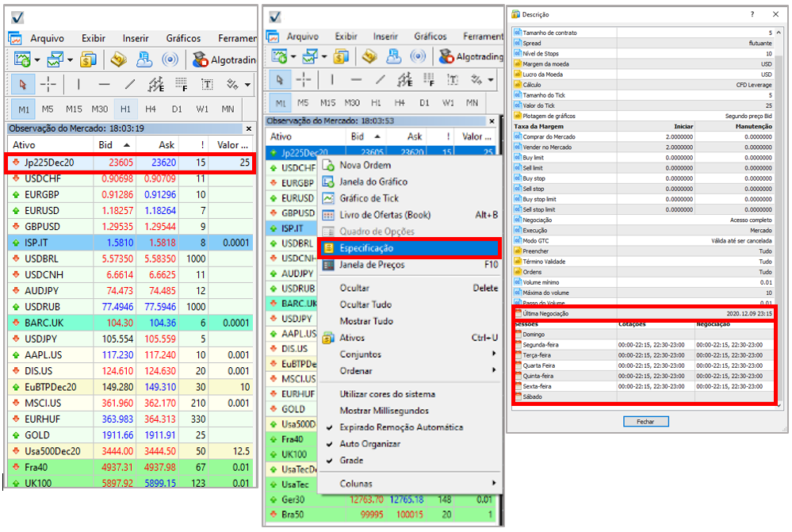Screen dimensions: 792x532
Task: Open the profiles dropdown arrow in the middle window
Action: coord(324,56)
